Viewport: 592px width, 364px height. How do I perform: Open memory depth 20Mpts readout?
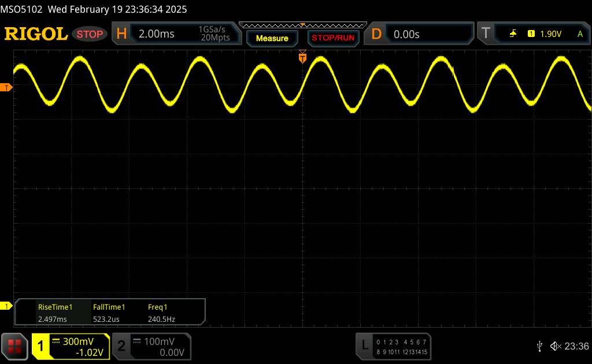[215, 38]
